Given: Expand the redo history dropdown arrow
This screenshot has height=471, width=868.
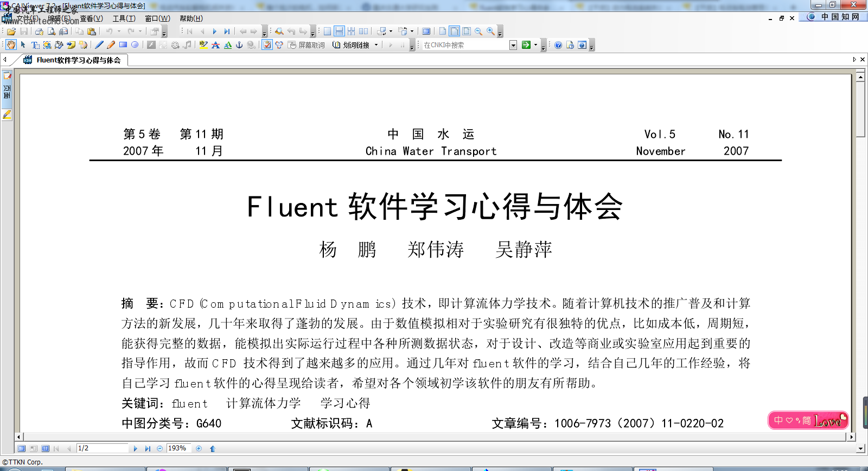Looking at the screenshot, I should point(140,31).
